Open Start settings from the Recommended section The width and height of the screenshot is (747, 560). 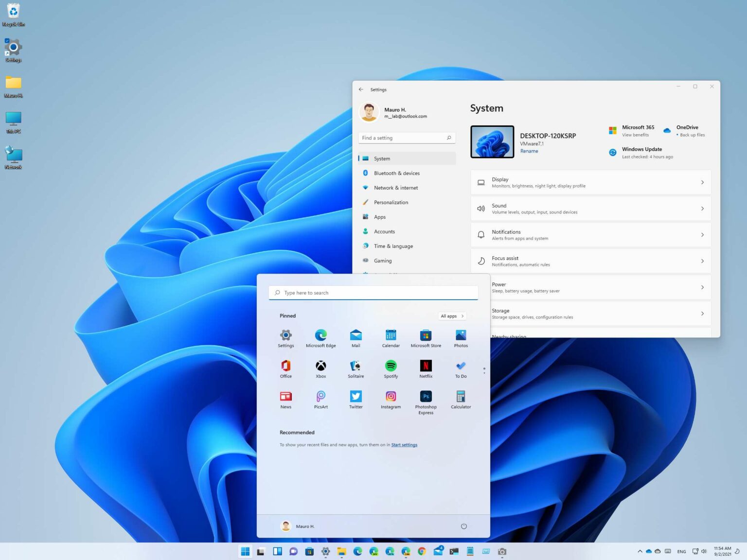[404, 444]
